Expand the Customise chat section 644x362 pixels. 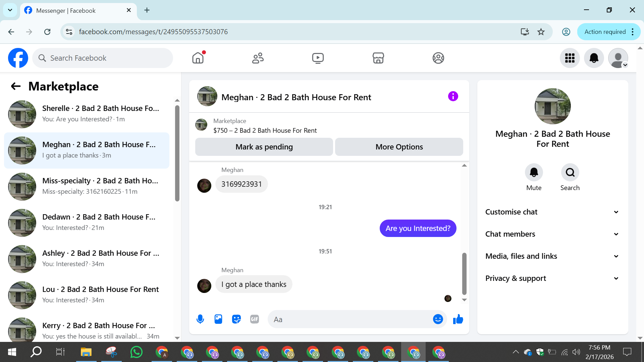552,212
